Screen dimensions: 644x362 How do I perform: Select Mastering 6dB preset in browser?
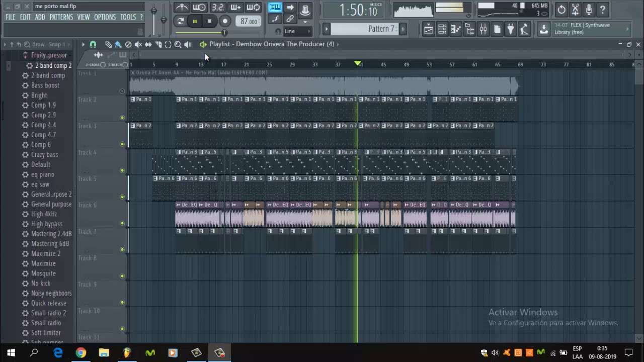coord(50,244)
